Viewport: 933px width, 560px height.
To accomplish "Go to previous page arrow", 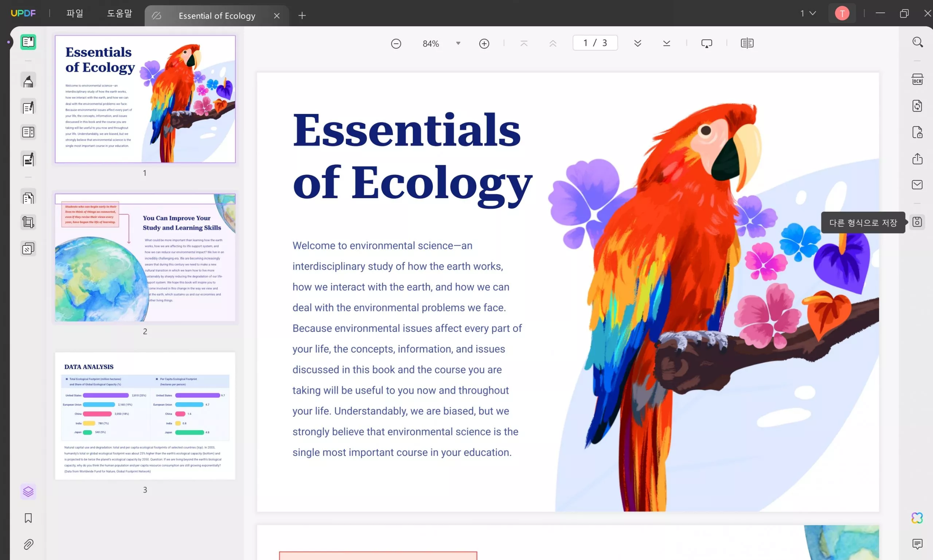I will coord(553,43).
